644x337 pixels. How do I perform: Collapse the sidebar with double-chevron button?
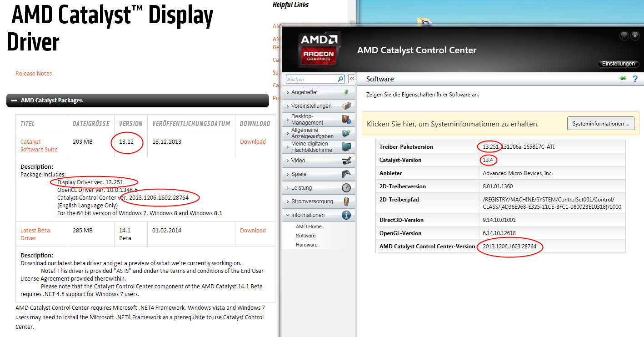click(352, 79)
